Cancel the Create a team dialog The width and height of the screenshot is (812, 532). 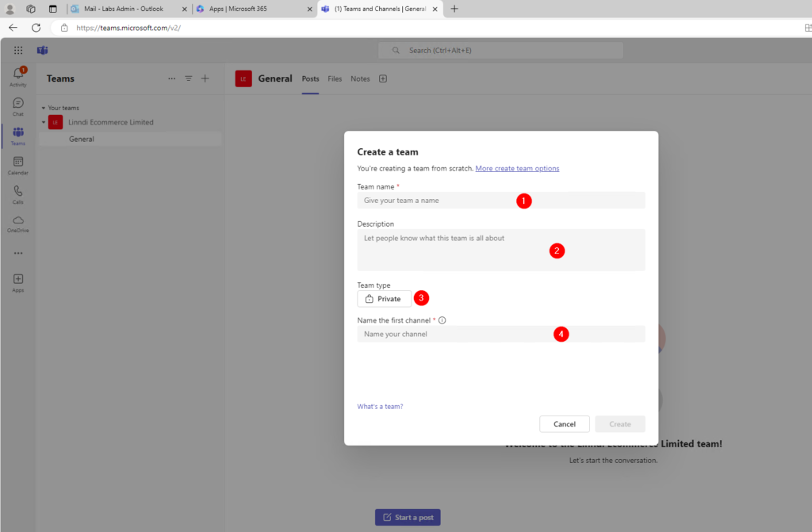pos(565,423)
